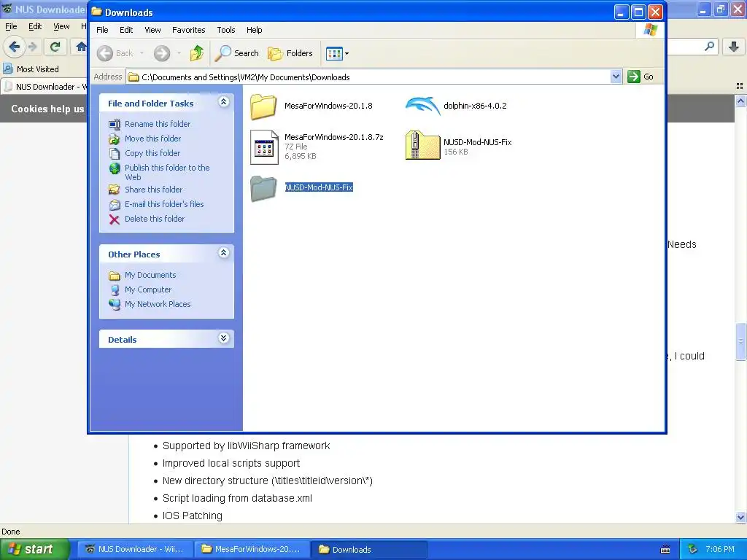
Task: Open the Favorites menu
Action: click(x=189, y=30)
